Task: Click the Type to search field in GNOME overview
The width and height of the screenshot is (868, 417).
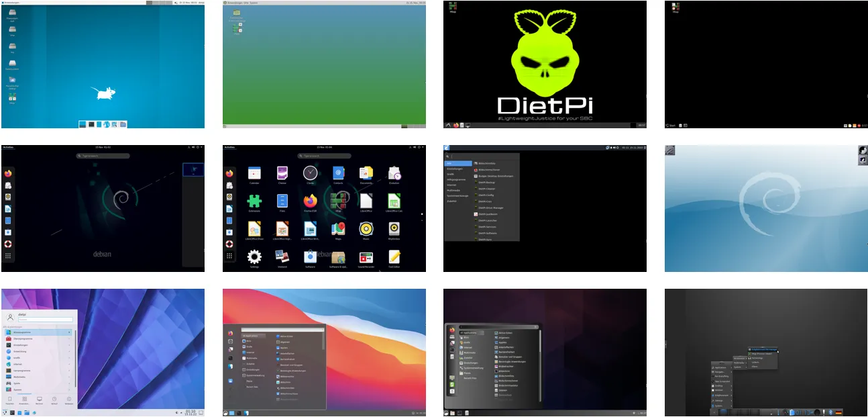Action: (x=325, y=155)
